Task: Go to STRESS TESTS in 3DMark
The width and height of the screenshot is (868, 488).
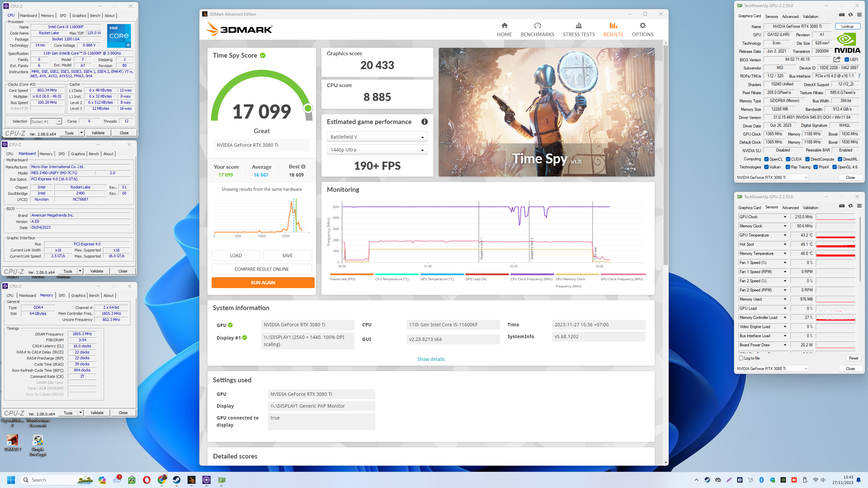Action: (578, 29)
